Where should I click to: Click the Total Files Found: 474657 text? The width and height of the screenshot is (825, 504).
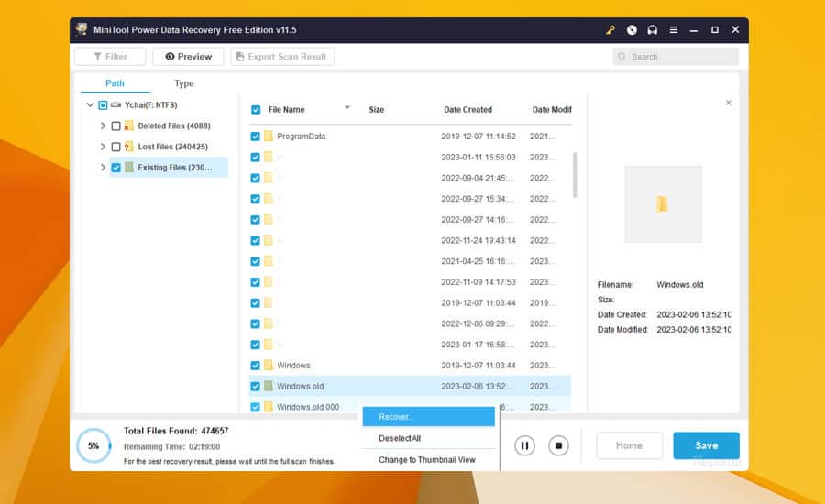click(x=176, y=431)
